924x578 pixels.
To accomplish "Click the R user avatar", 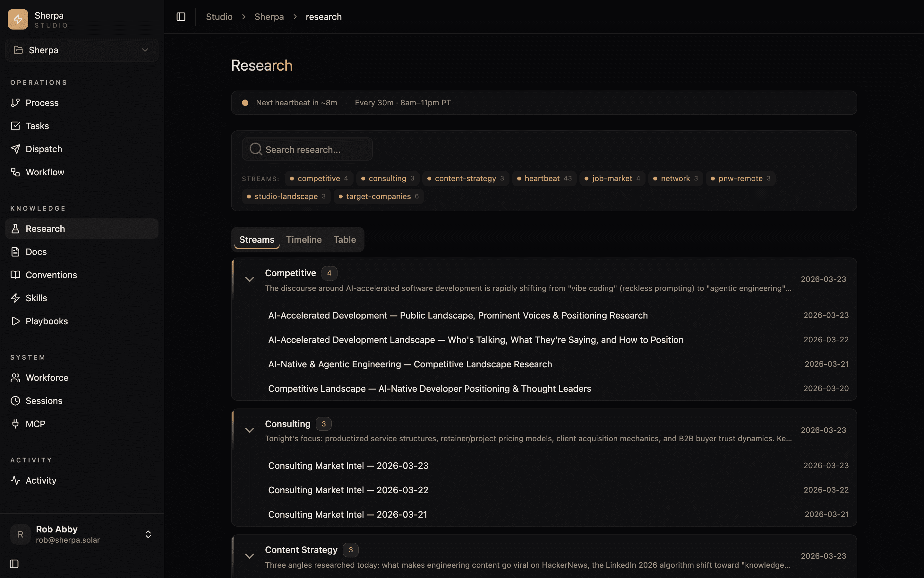I will click(21, 534).
